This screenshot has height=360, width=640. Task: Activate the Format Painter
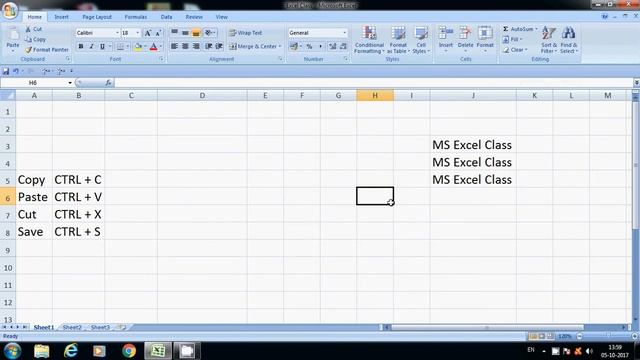(x=47, y=49)
